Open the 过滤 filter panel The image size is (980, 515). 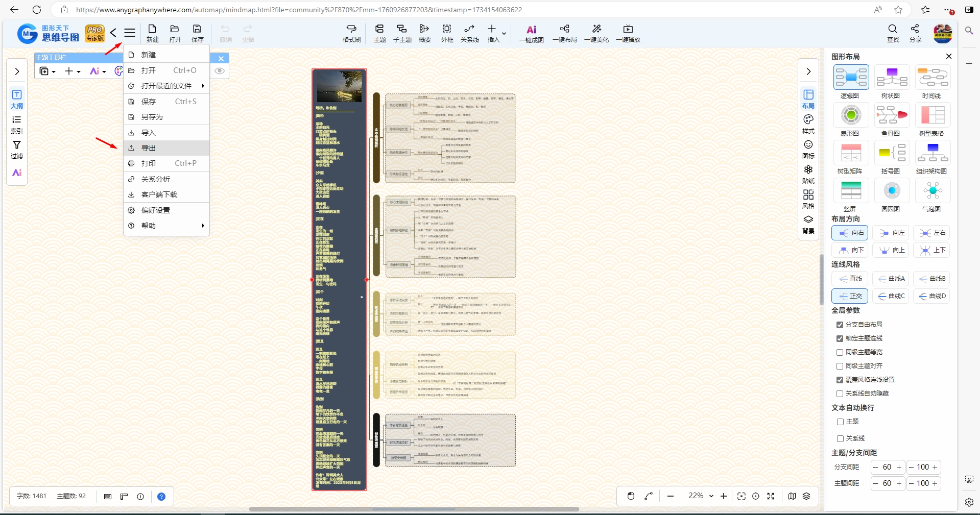17,150
